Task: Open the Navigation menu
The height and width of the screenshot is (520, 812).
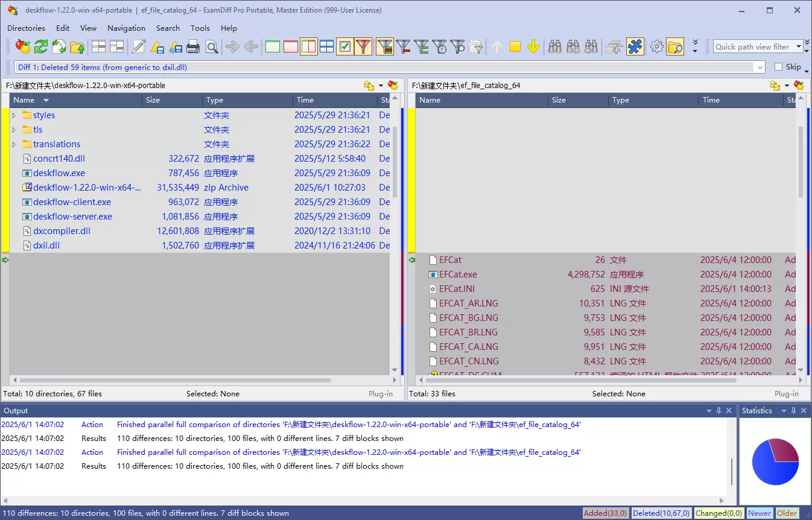Action: point(126,28)
